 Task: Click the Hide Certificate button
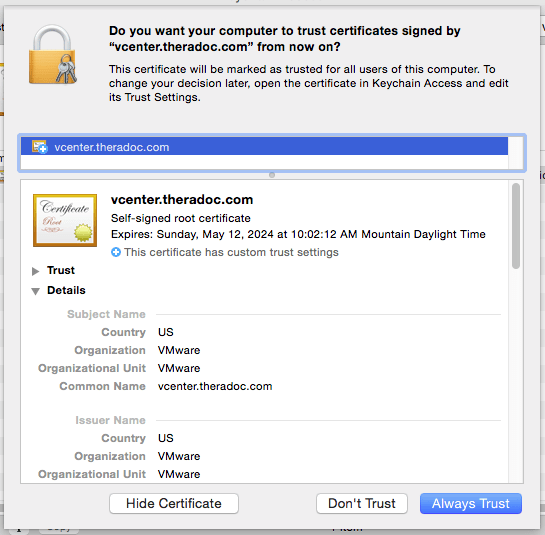(174, 503)
